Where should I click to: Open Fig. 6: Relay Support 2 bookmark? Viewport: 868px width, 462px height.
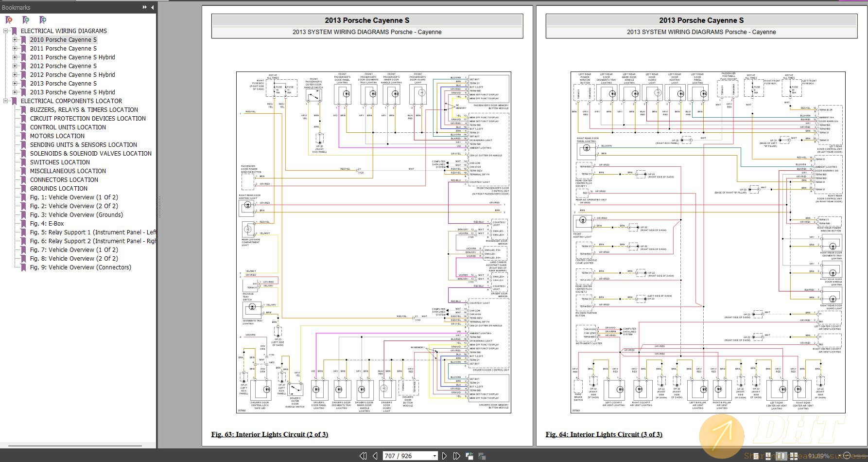click(92, 241)
